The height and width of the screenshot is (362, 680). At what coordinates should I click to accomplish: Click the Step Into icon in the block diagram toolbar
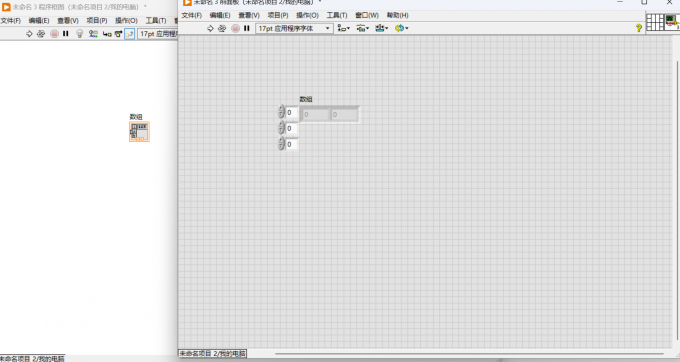[107, 34]
